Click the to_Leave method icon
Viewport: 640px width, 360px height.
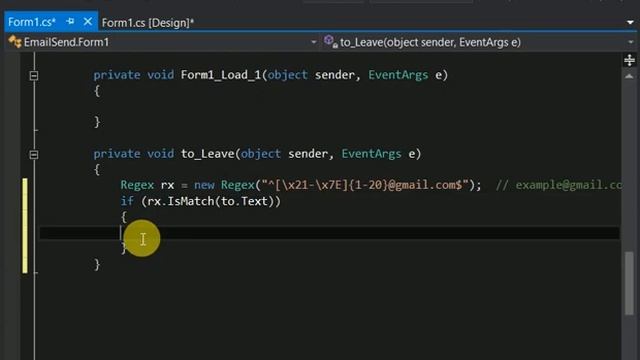tap(331, 42)
